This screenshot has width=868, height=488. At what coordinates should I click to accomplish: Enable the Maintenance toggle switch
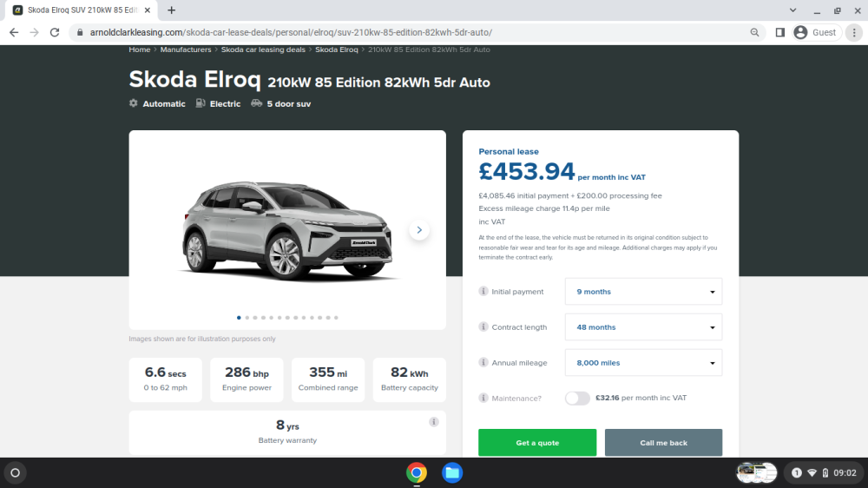tap(577, 398)
